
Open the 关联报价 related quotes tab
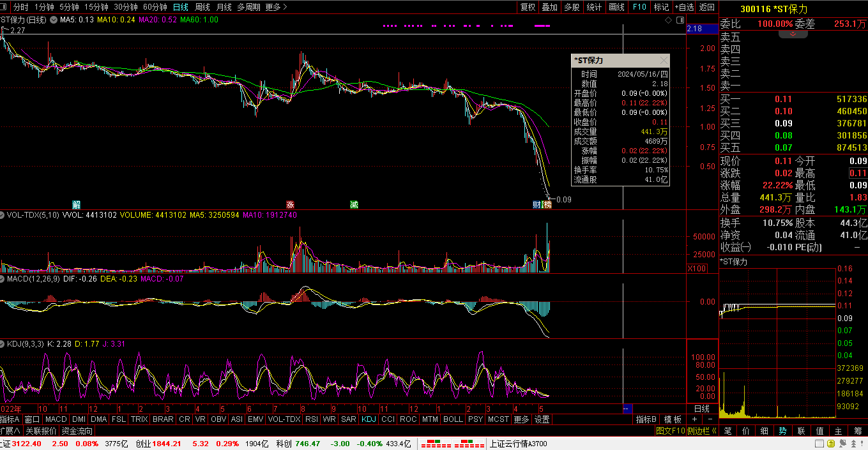tap(41, 431)
